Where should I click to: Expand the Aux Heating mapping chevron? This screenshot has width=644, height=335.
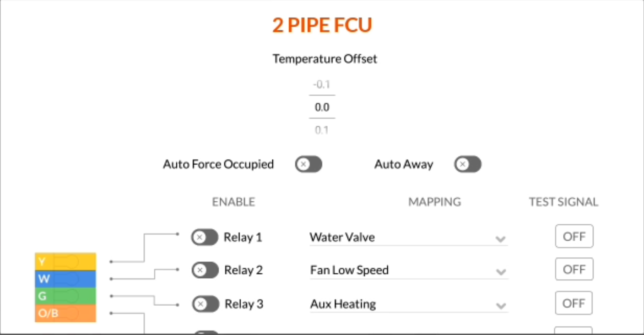[501, 306]
